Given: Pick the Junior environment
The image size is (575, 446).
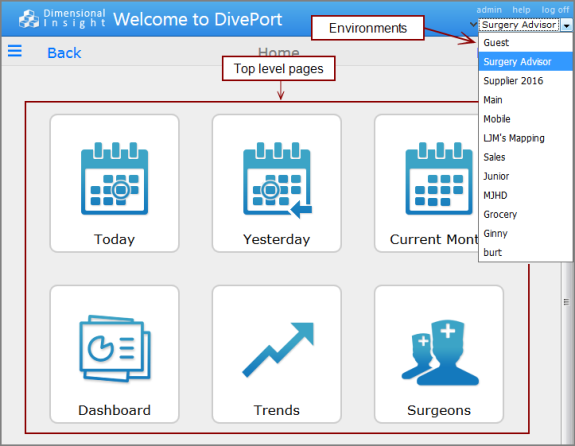Looking at the screenshot, I should (525, 176).
